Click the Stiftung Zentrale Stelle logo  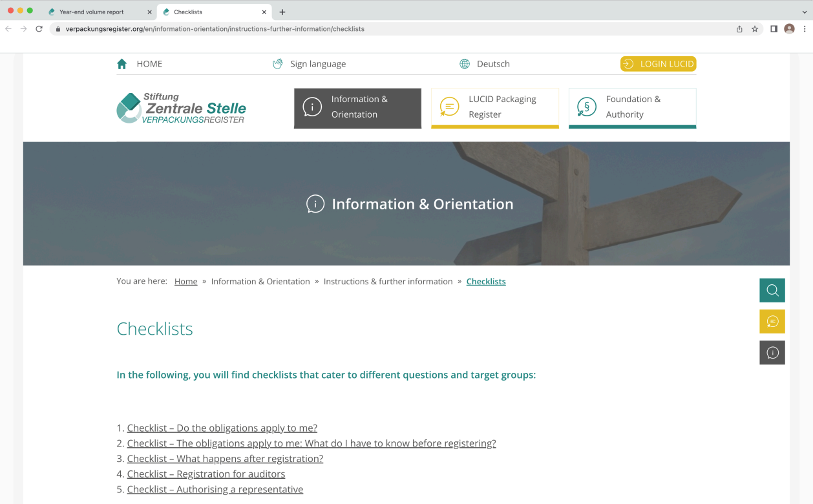coord(182,108)
